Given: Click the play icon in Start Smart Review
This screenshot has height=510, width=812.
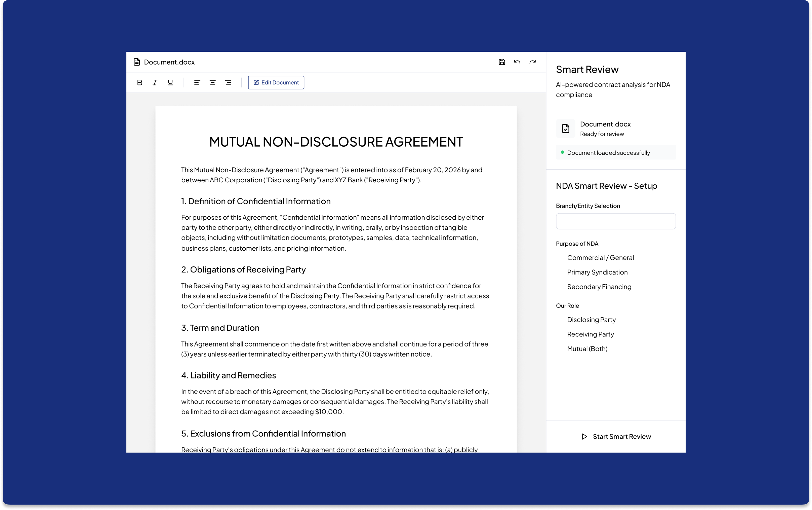Looking at the screenshot, I should coord(584,436).
